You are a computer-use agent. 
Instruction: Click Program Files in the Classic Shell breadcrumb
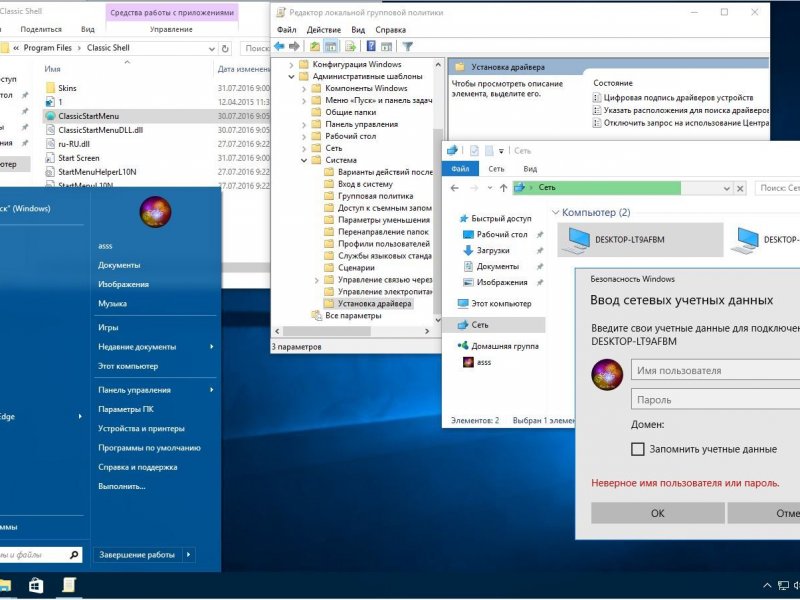click(x=47, y=48)
